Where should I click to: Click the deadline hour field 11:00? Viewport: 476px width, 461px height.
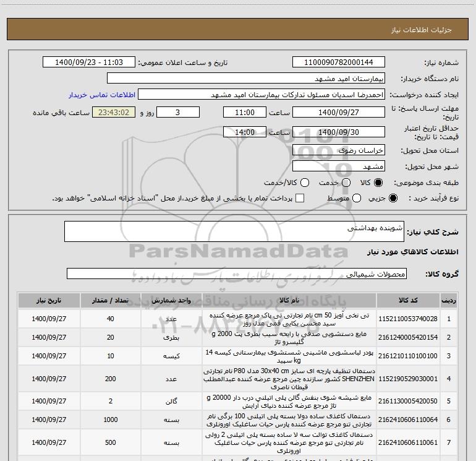tap(245, 113)
